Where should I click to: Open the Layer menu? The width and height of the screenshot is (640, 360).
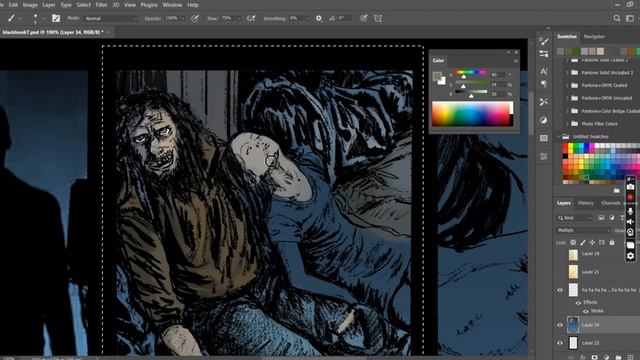49,5
